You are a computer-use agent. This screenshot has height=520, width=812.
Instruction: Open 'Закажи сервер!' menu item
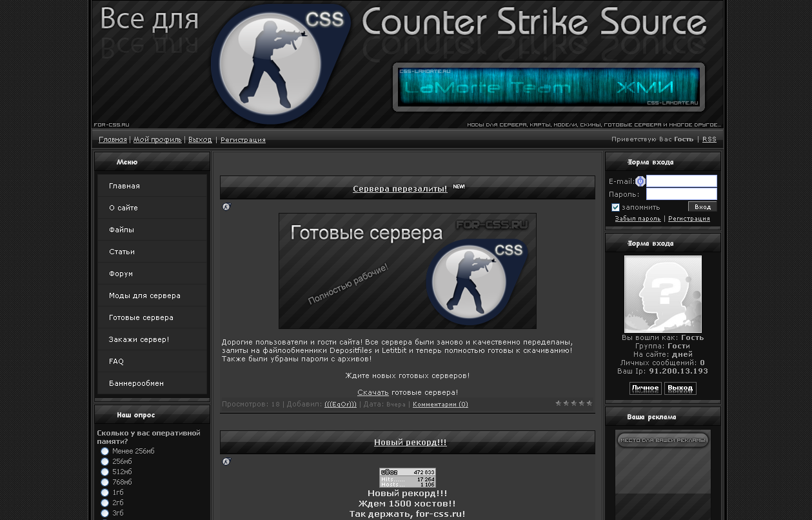pos(152,339)
